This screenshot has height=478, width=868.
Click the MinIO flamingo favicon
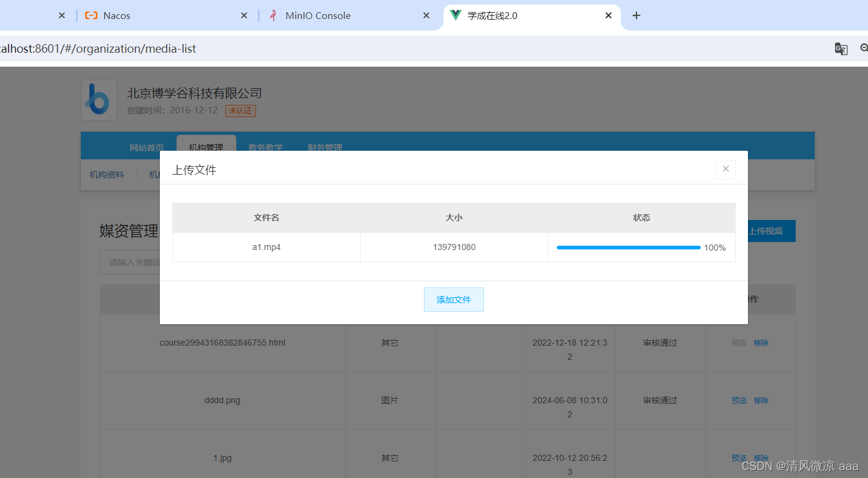coord(273,15)
